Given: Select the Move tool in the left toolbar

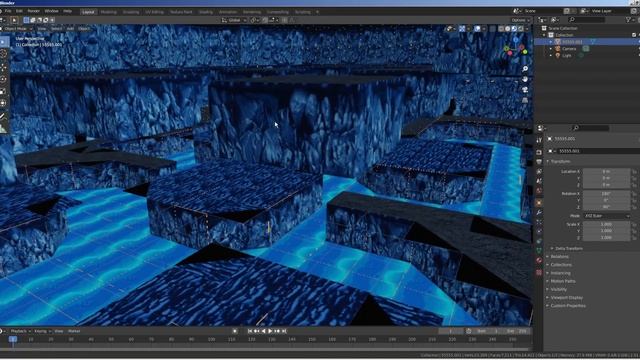Looking at the screenshot, I should [4, 67].
